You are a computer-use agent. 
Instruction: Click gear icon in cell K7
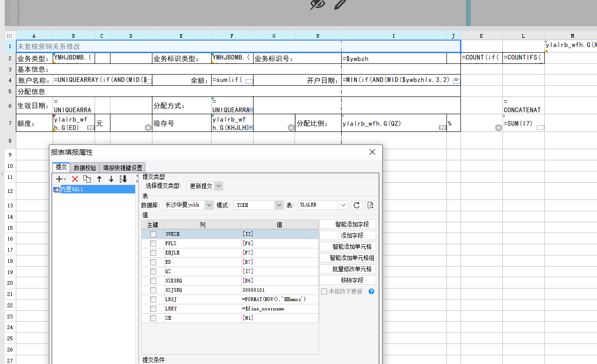(499, 128)
